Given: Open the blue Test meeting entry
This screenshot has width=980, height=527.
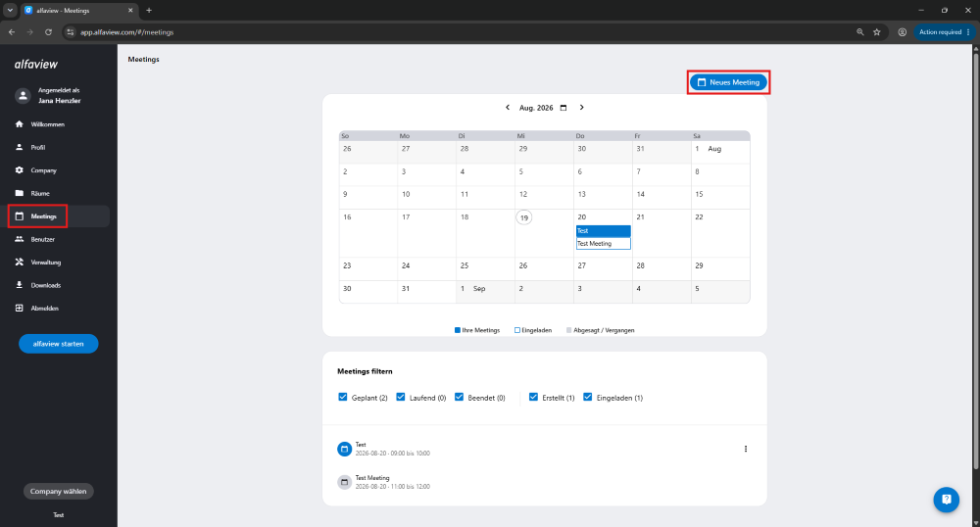Looking at the screenshot, I should [x=603, y=231].
